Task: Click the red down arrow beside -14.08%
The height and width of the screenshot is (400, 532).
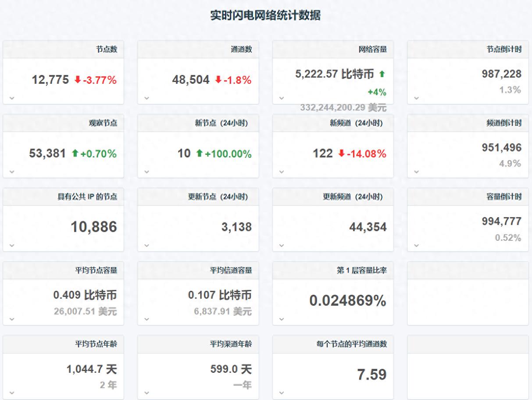Action: tap(341, 154)
